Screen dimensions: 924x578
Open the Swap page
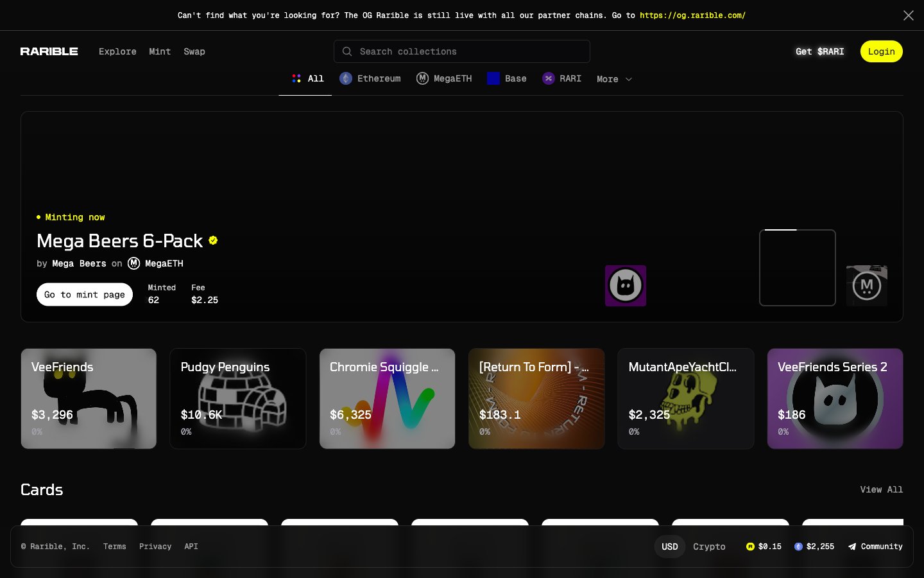pos(194,51)
